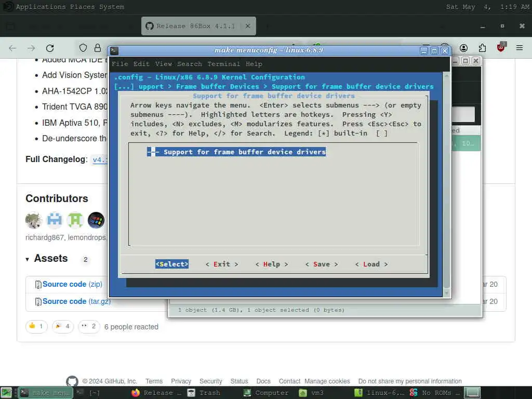Switch to the Computer taskbar item
Image resolution: width=532 pixels, height=399 pixels.
(267, 393)
